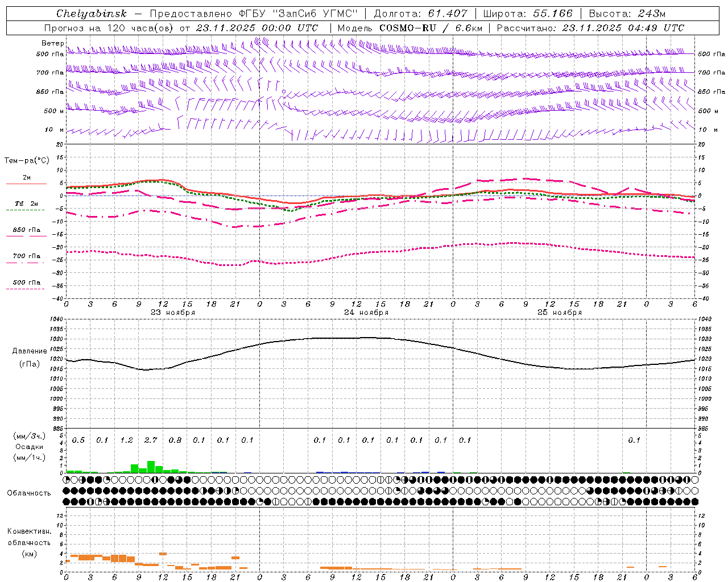Click the "Прогноз на 120 часа(ов)" header text

click(x=109, y=28)
